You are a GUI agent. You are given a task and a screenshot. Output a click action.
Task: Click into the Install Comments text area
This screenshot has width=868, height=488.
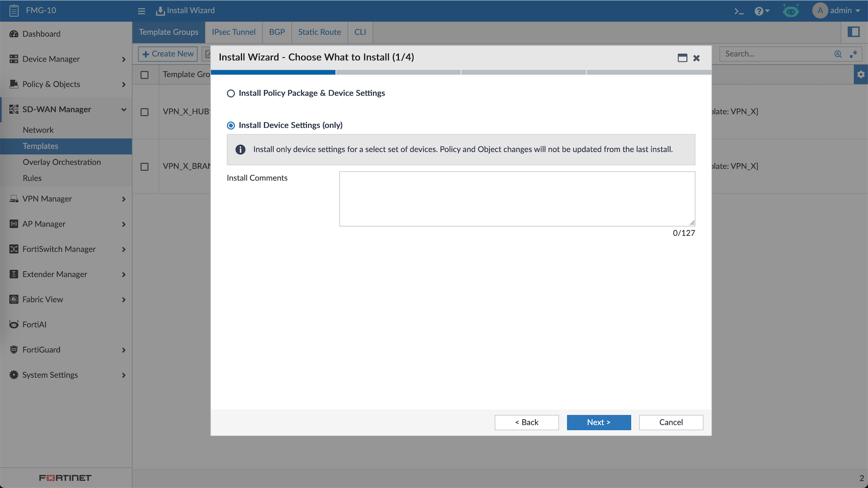tap(517, 199)
